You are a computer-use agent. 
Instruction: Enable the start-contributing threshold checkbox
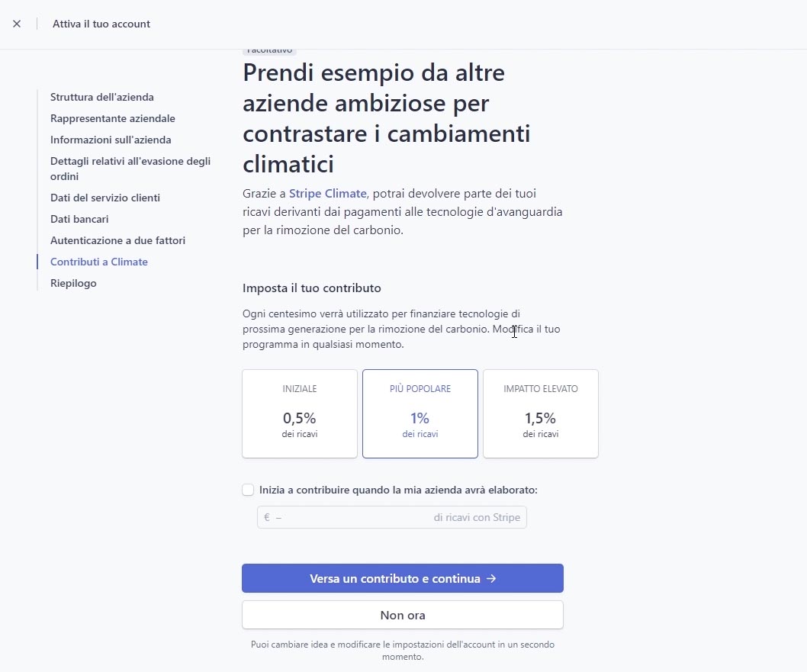pyautogui.click(x=248, y=490)
